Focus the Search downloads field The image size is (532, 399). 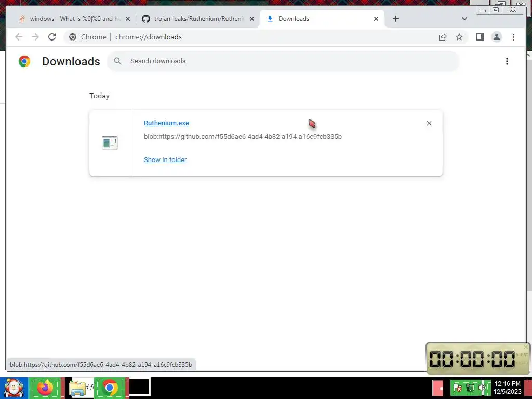pyautogui.click(x=283, y=61)
